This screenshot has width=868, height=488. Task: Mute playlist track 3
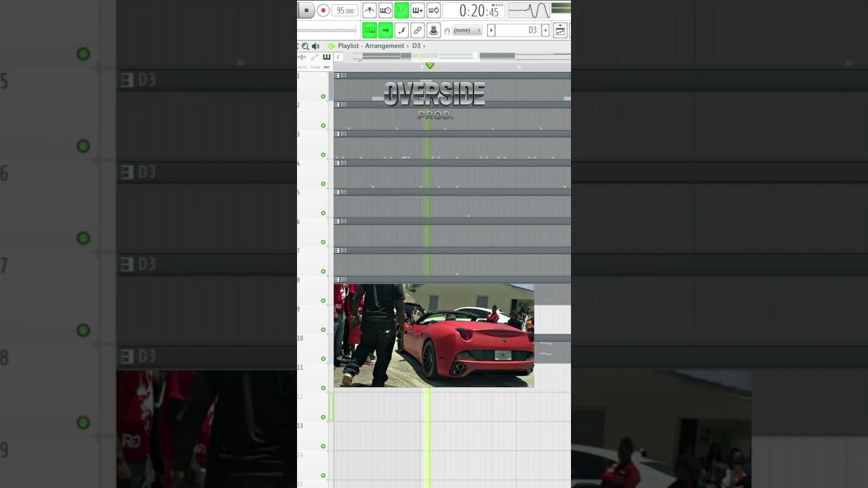click(323, 155)
